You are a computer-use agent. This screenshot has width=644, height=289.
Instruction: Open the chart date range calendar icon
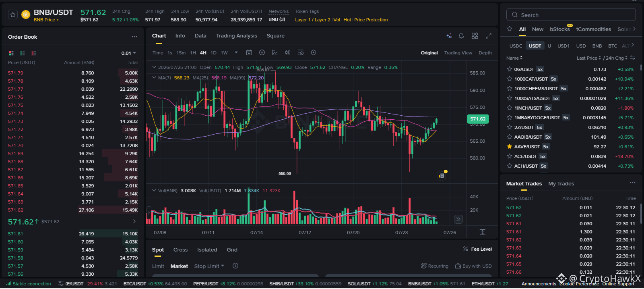249,53
